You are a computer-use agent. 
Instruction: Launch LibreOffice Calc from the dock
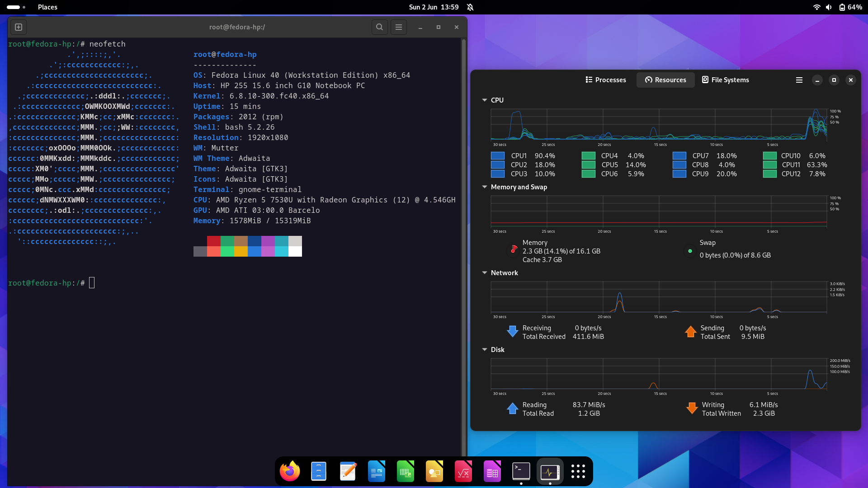pyautogui.click(x=406, y=472)
